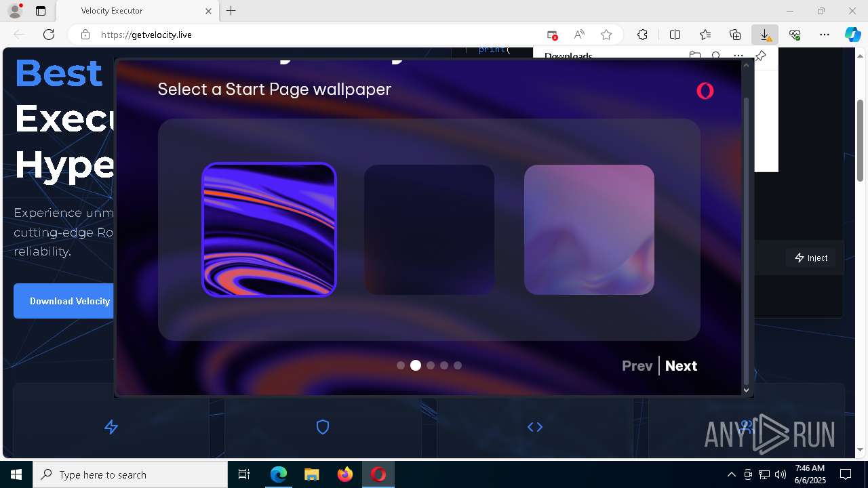This screenshot has width=868, height=488.
Task: Open the Opera taskbar icon
Action: pyautogui.click(x=378, y=474)
